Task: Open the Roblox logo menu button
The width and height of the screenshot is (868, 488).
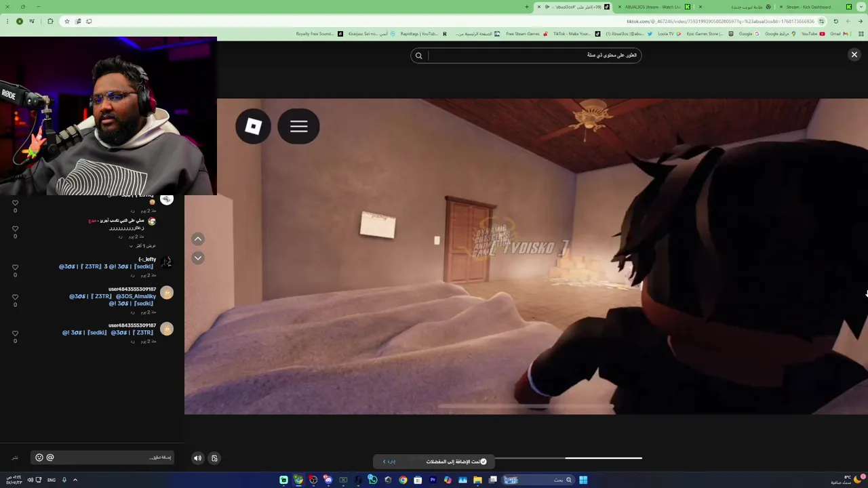Action: pos(253,126)
